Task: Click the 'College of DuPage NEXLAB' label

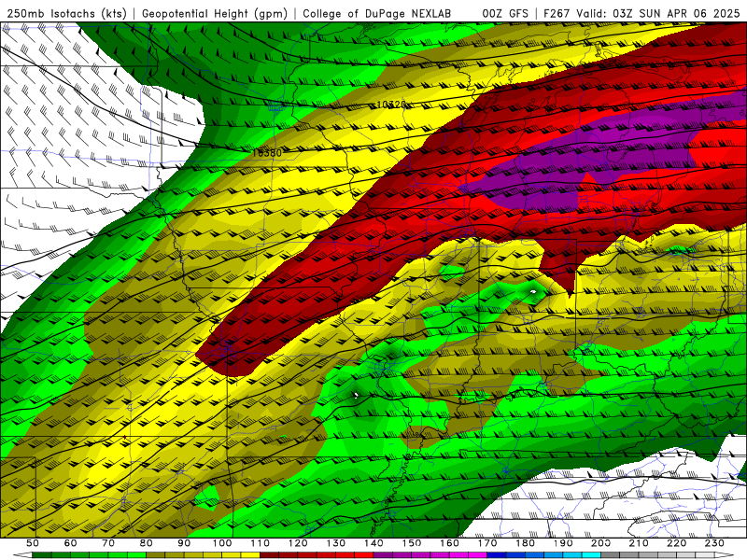Action: [376, 13]
